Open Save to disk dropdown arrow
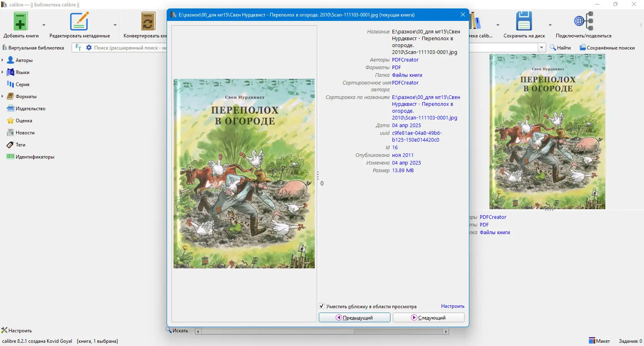 [550, 25]
